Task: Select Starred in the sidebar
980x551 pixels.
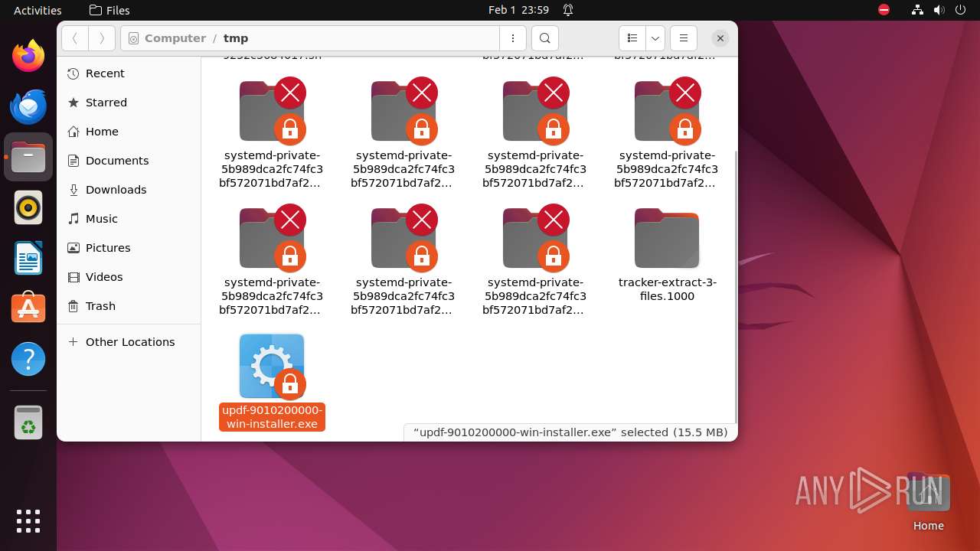Action: (x=129, y=103)
